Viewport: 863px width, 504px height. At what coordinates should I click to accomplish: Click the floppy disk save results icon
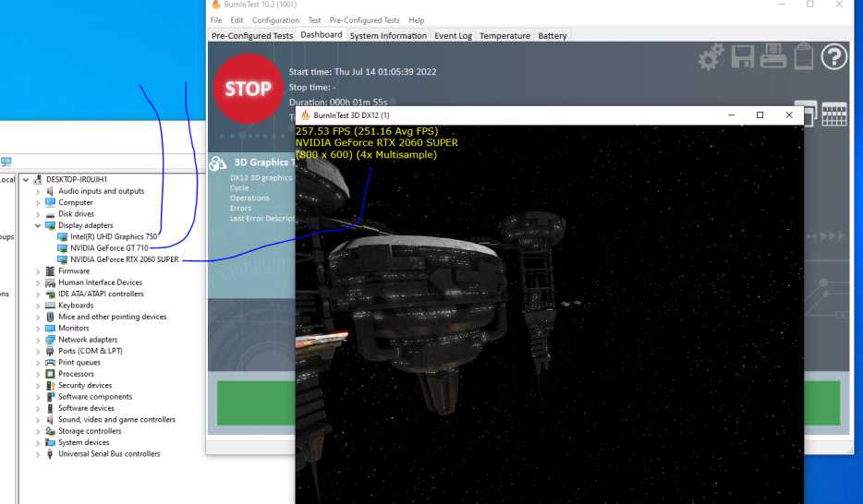743,56
